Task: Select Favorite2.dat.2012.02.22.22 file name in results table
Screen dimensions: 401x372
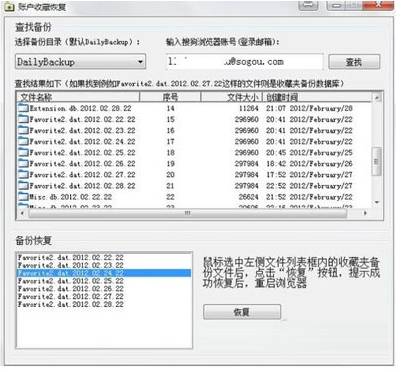Action: (82, 119)
